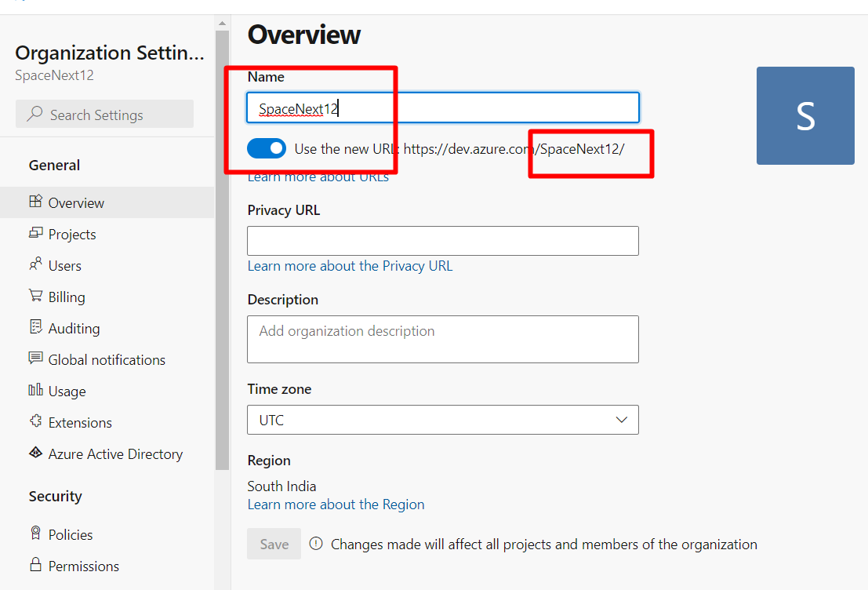Expand Time zone list with chevron arrow
The height and width of the screenshot is (590, 868).
pyautogui.click(x=622, y=420)
